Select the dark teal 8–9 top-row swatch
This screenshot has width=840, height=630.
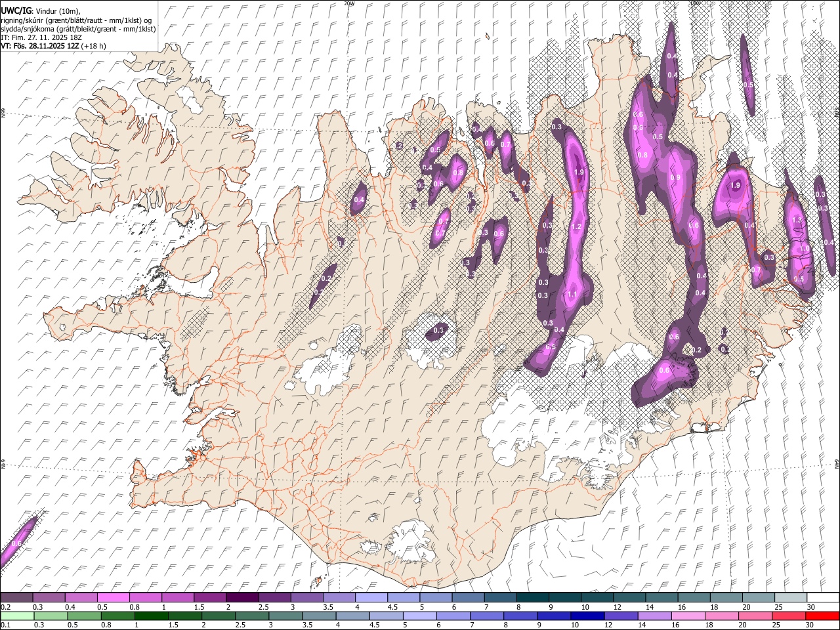pyautogui.click(x=532, y=598)
